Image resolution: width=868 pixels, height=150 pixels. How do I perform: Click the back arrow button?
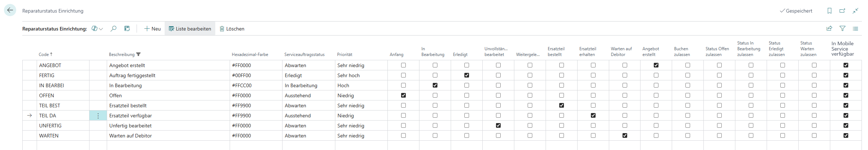[x=10, y=10]
